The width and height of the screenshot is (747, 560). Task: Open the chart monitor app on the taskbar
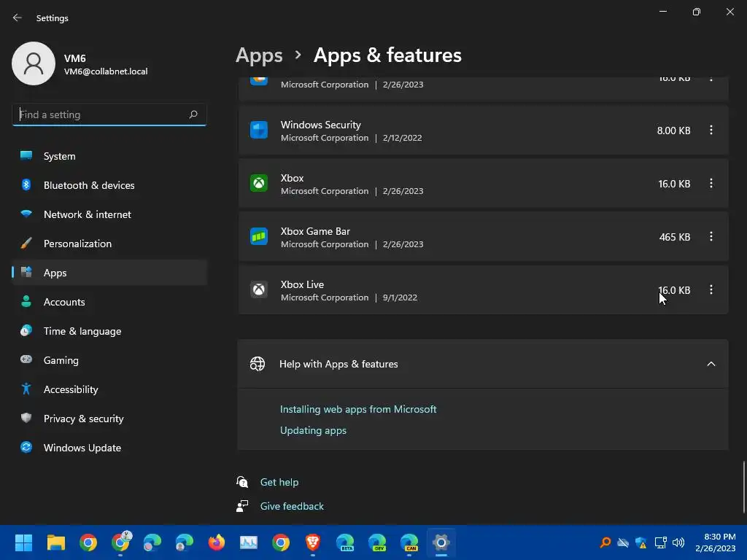click(248, 542)
